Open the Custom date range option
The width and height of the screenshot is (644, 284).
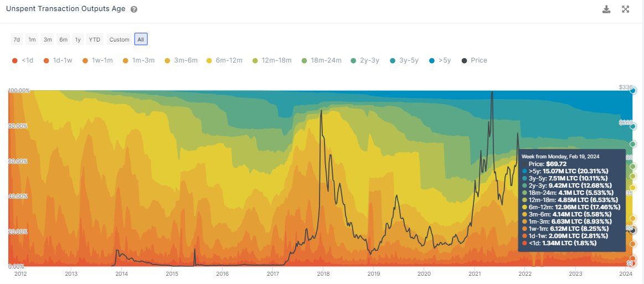click(119, 39)
